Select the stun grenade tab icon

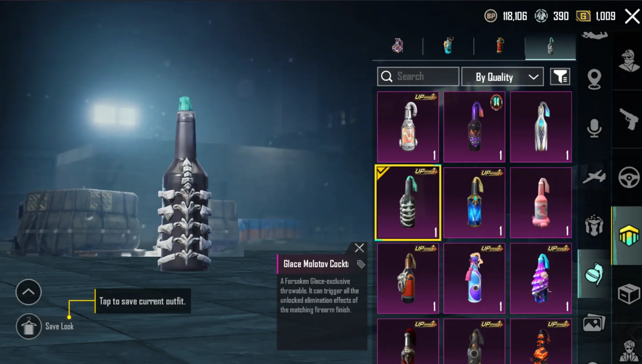pyautogui.click(x=499, y=46)
